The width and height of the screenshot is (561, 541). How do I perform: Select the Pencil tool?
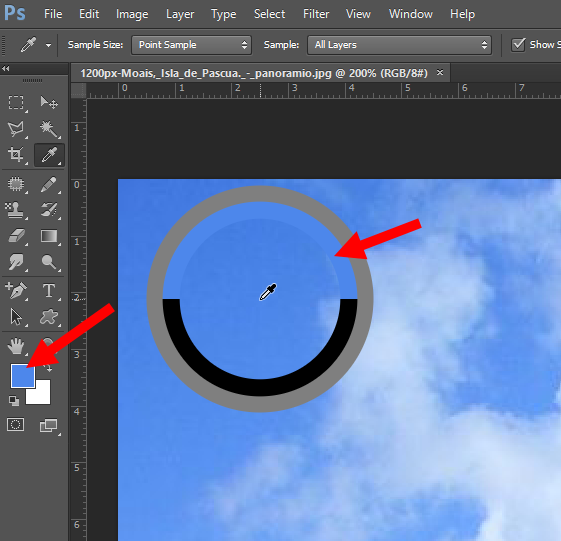[x=49, y=184]
